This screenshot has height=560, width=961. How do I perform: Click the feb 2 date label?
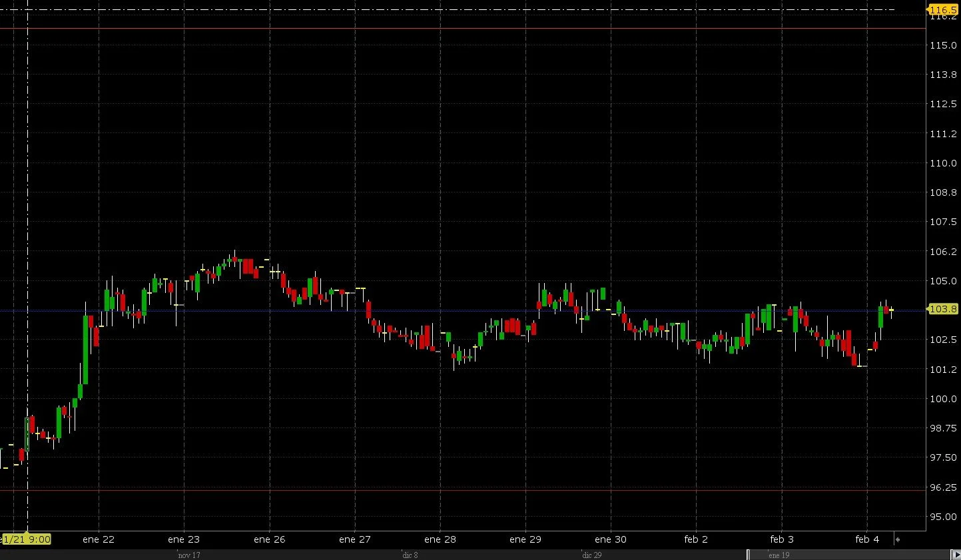(x=696, y=539)
